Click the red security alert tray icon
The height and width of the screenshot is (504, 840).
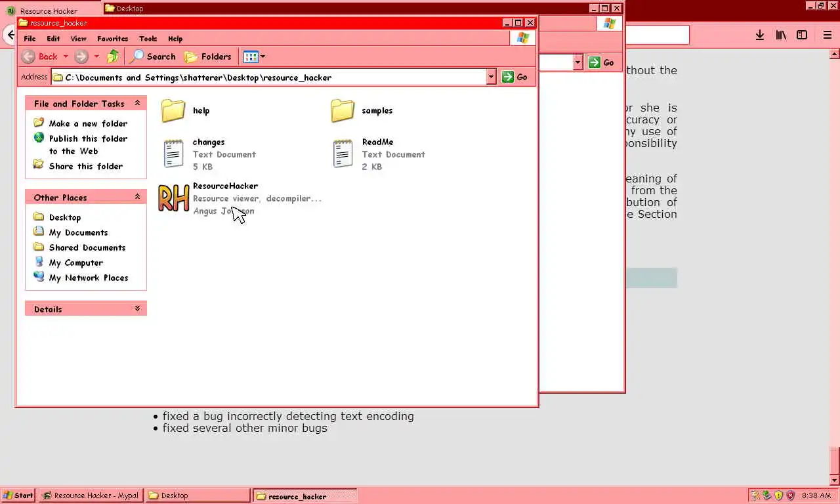[791, 495]
